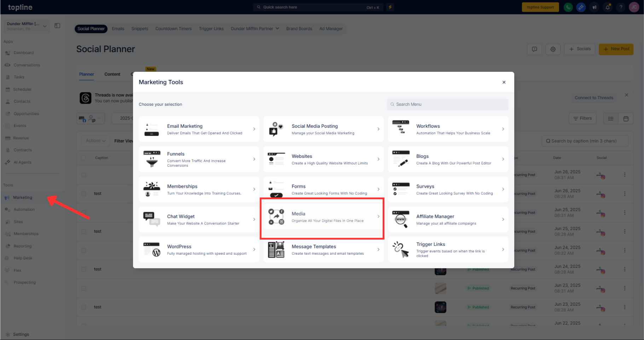Open the question mark help icon

click(x=621, y=7)
